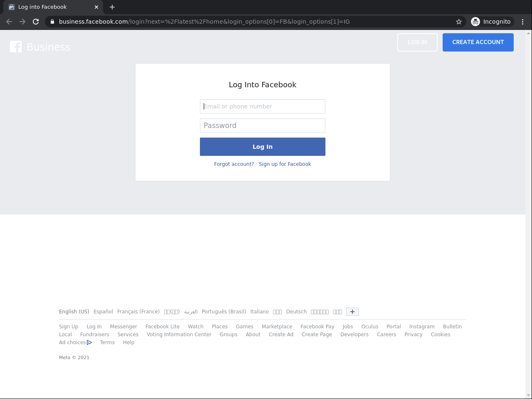Focus the Email or phone number field
532x399 pixels.
(x=263, y=106)
